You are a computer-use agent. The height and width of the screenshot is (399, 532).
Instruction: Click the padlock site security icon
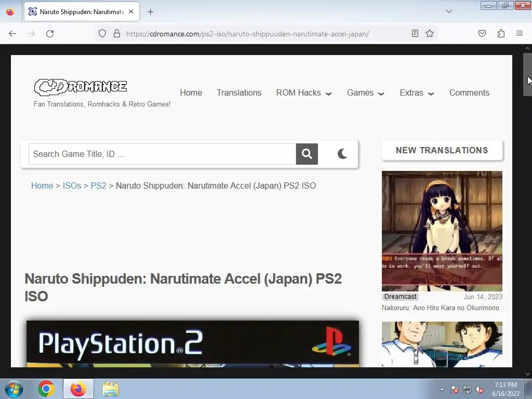[x=117, y=33]
